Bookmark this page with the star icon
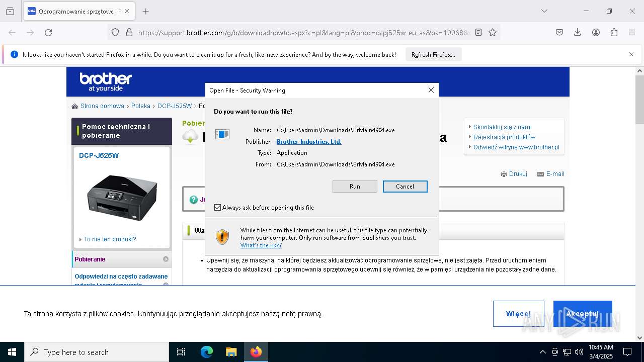The width and height of the screenshot is (644, 362). tap(493, 32)
